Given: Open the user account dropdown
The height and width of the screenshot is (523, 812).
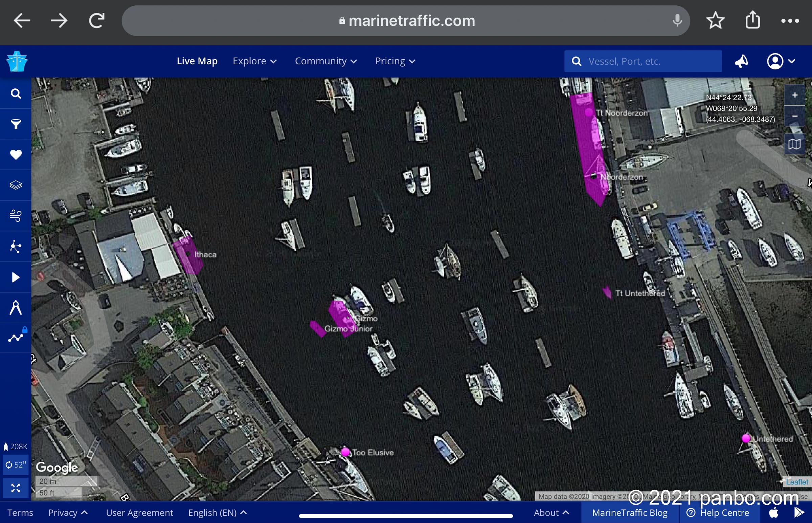Looking at the screenshot, I should click(x=781, y=62).
